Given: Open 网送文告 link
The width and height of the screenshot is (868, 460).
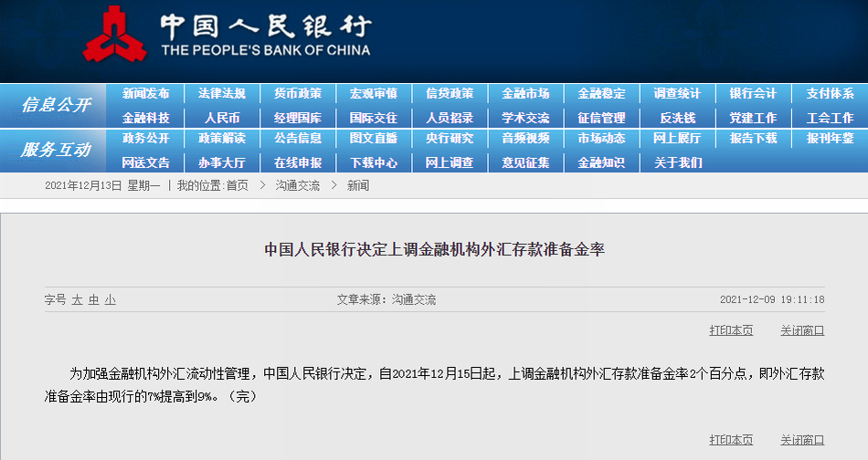Looking at the screenshot, I should click(x=145, y=162).
